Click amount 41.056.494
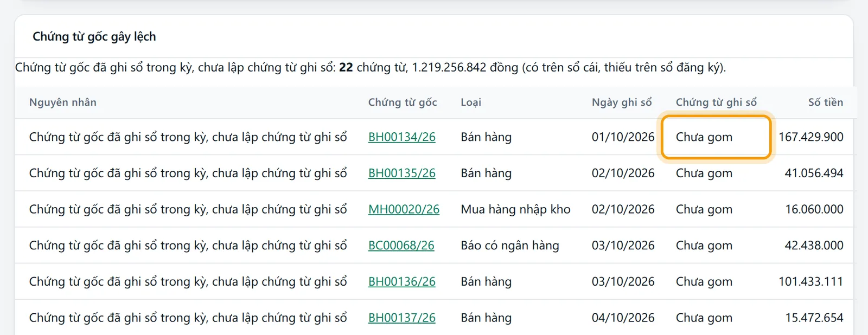Viewport: 868px width, 335px height. coord(814,173)
